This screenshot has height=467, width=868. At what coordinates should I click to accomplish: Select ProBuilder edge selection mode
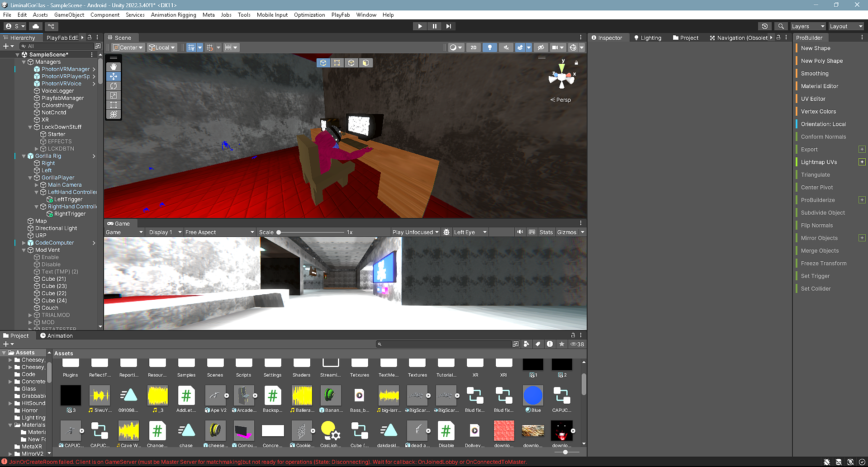click(351, 63)
